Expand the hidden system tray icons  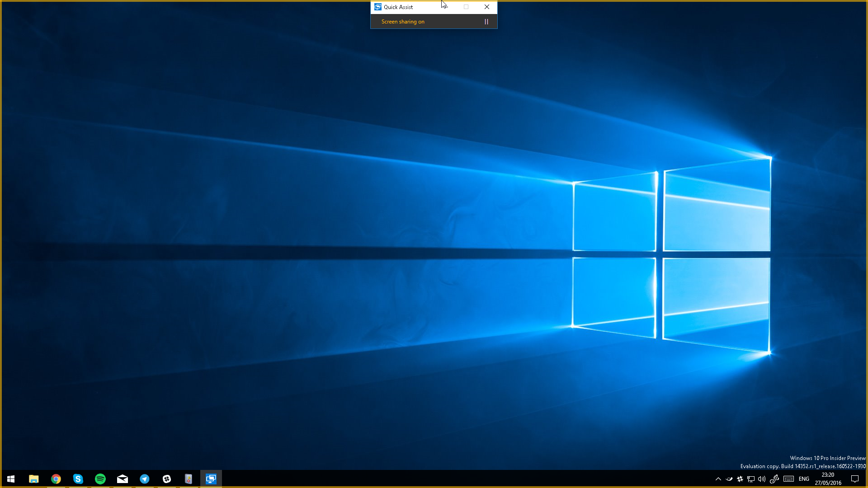point(718,479)
